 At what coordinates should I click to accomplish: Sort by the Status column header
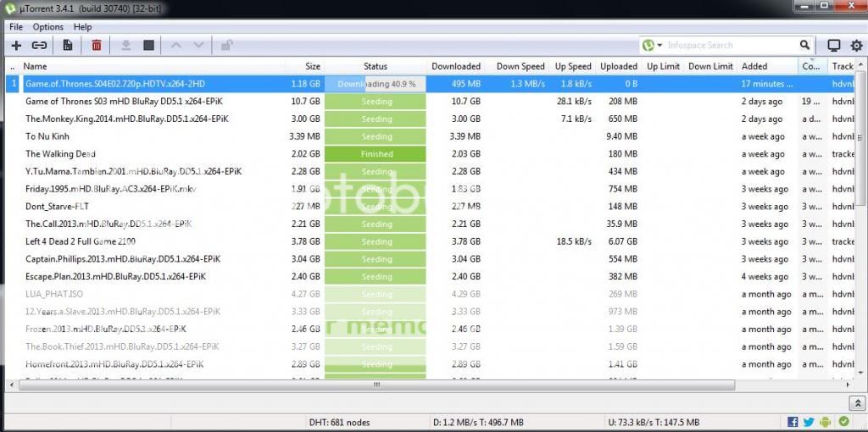376,66
